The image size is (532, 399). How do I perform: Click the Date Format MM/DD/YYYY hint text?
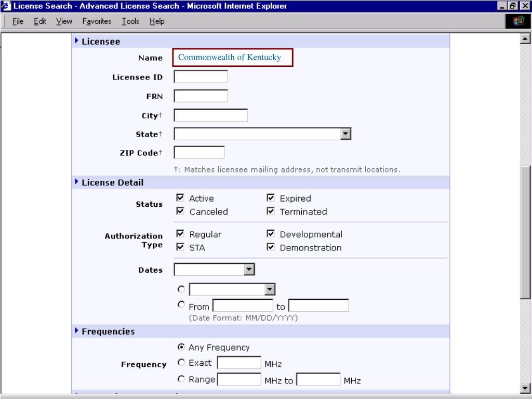click(x=243, y=318)
